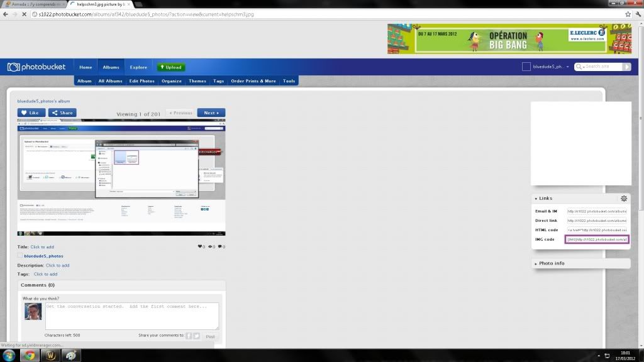Open Edit Photos submenu item

coord(142,81)
